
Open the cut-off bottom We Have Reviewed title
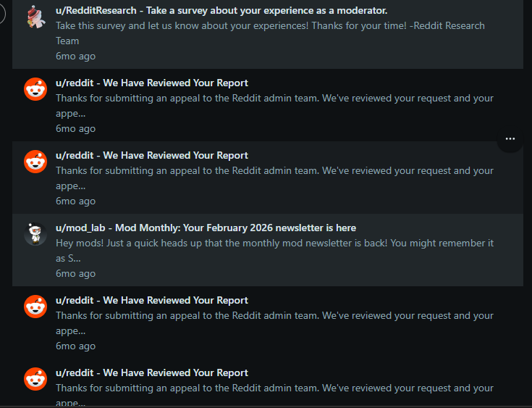(152, 372)
